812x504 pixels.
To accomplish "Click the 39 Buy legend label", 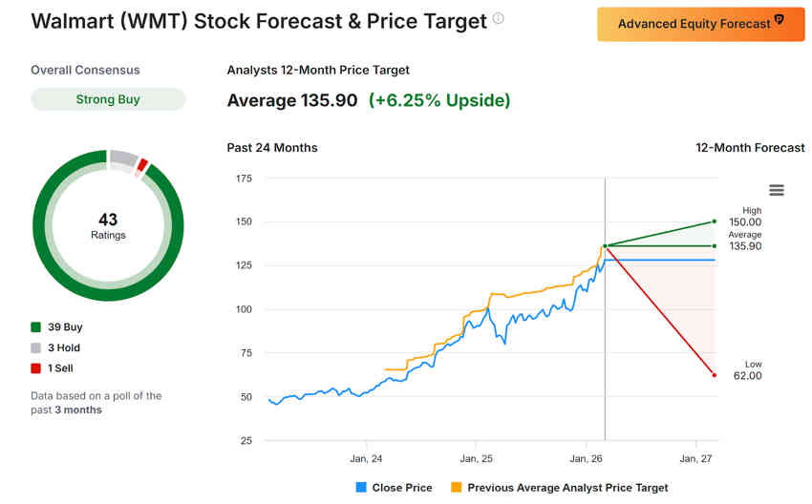I will pyautogui.click(x=65, y=327).
